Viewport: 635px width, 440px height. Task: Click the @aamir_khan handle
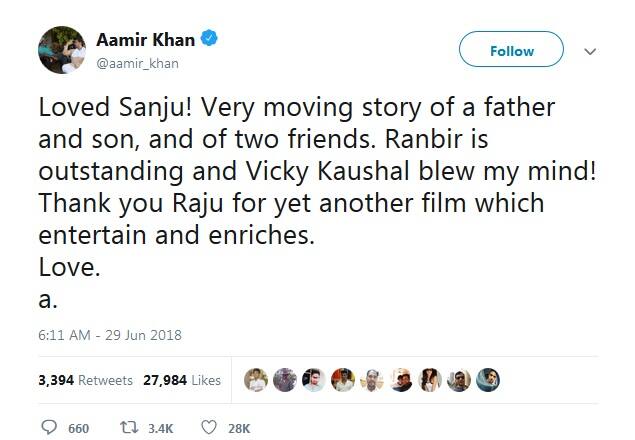137,62
